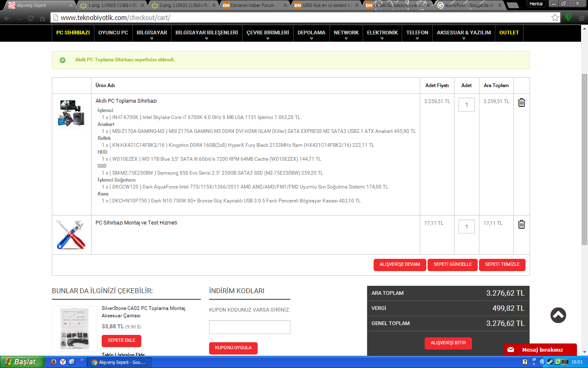588x368 pixels.
Task: Click SEPETİ TEMİZLE button
Action: 502,265
